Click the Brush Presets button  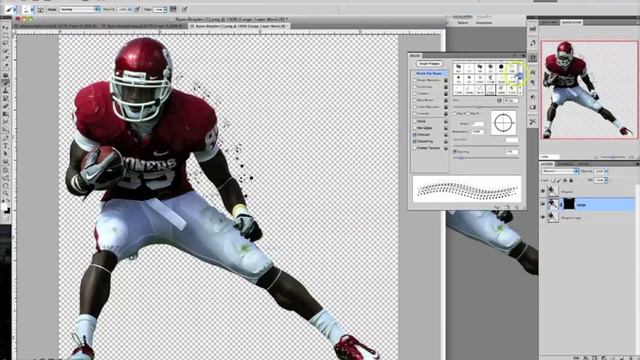429,64
